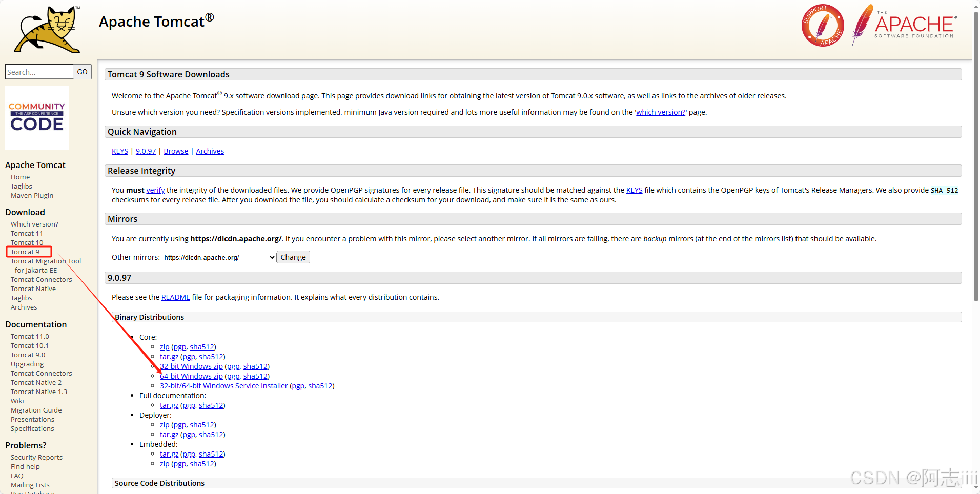Open Tomcat Native download link
The height and width of the screenshot is (494, 980).
[33, 289]
